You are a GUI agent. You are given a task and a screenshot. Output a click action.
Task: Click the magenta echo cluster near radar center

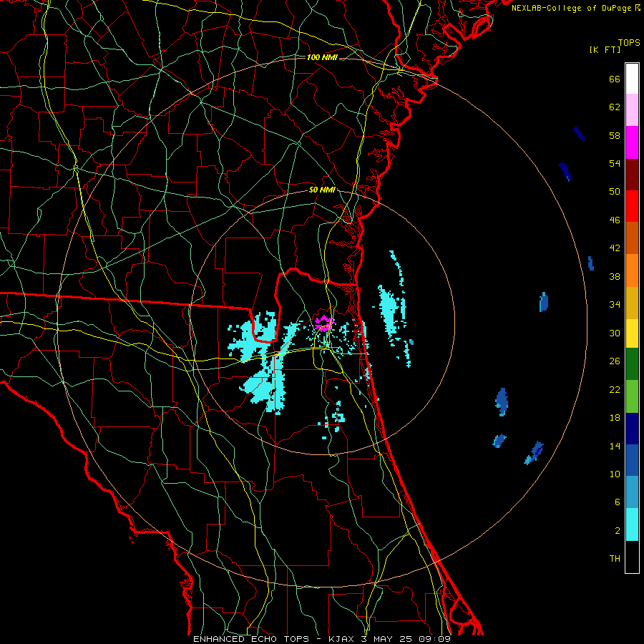click(323, 323)
